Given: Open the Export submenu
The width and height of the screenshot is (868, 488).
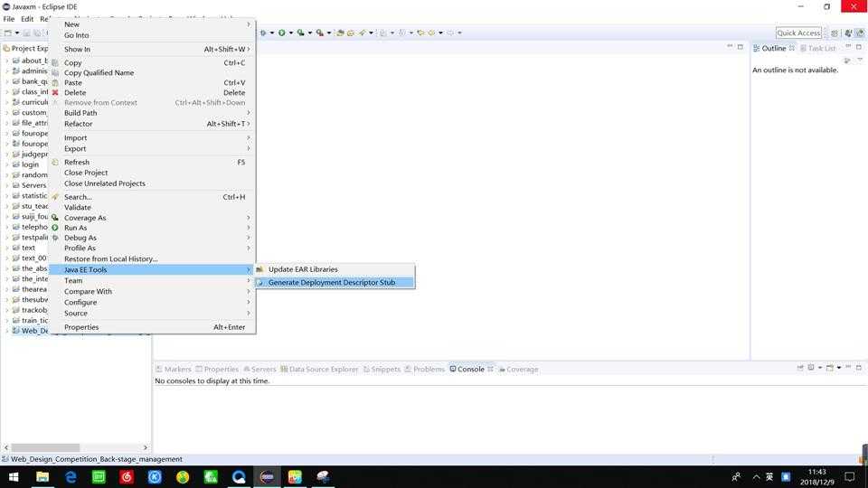Looking at the screenshot, I should pyautogui.click(x=152, y=149).
